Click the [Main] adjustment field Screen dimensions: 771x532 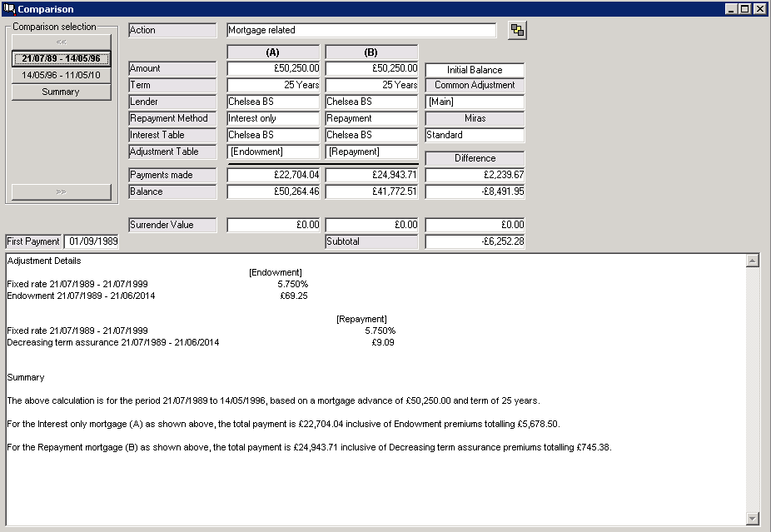[x=475, y=102]
